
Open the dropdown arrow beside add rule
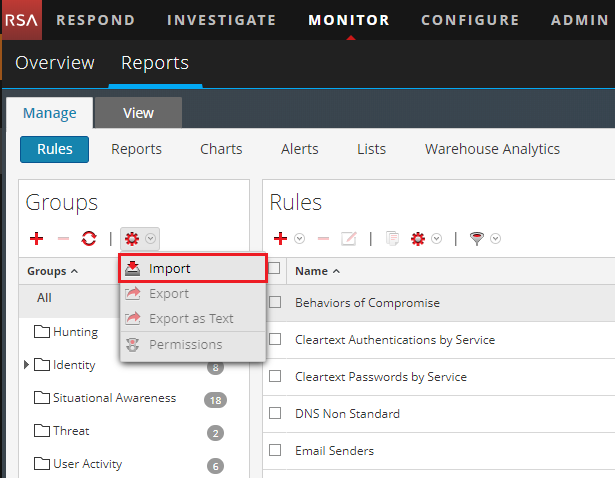coord(298,239)
